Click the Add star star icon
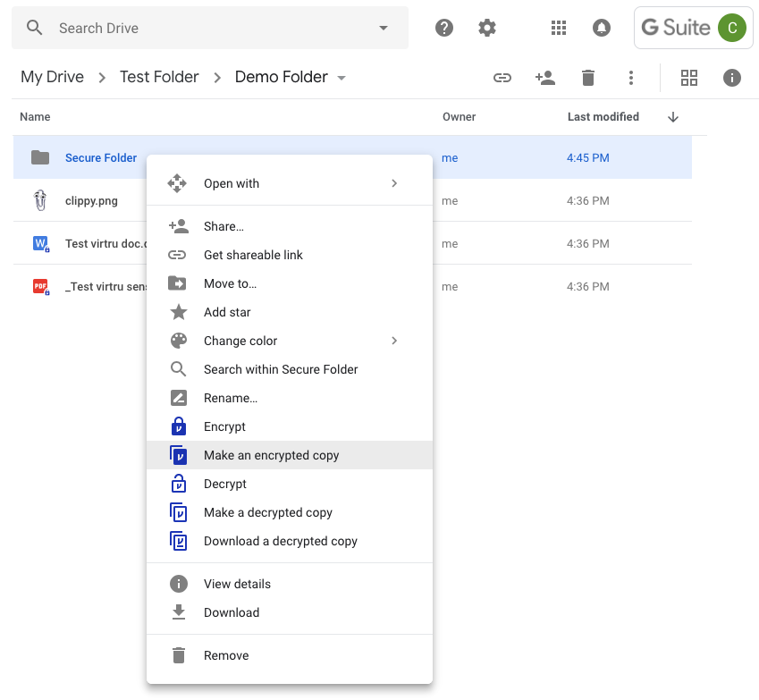Image resolution: width=759 pixels, height=700 pixels. [x=179, y=312]
